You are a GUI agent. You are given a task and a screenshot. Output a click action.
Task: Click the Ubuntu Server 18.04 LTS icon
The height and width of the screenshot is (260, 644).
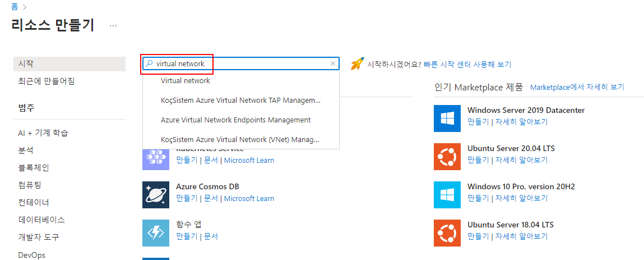click(x=447, y=233)
